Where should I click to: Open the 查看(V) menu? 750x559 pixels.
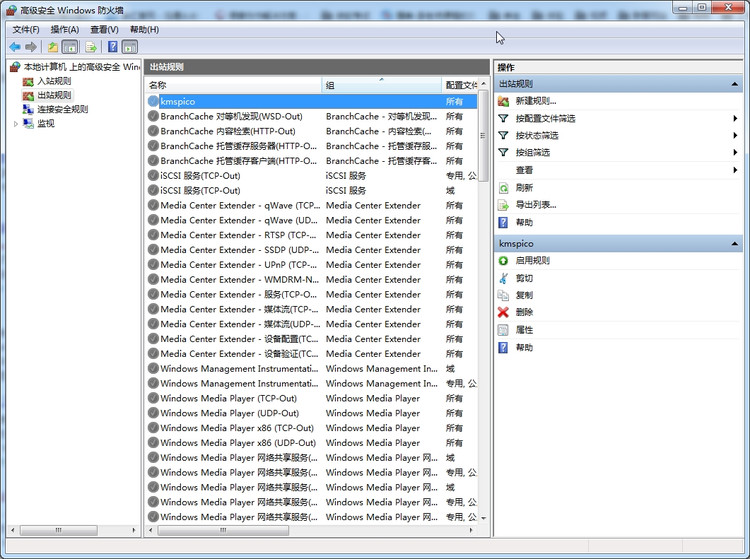point(104,29)
